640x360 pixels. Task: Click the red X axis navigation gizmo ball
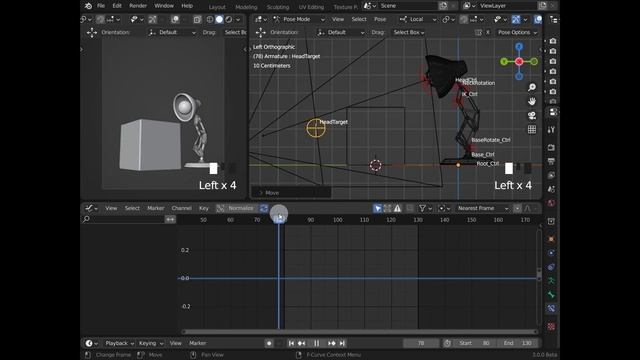pyautogui.click(x=519, y=62)
